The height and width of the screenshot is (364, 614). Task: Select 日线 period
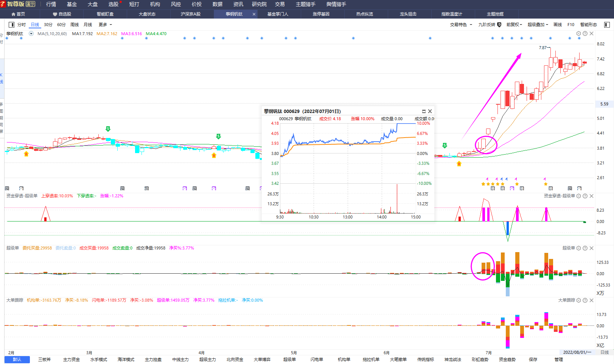click(x=35, y=25)
